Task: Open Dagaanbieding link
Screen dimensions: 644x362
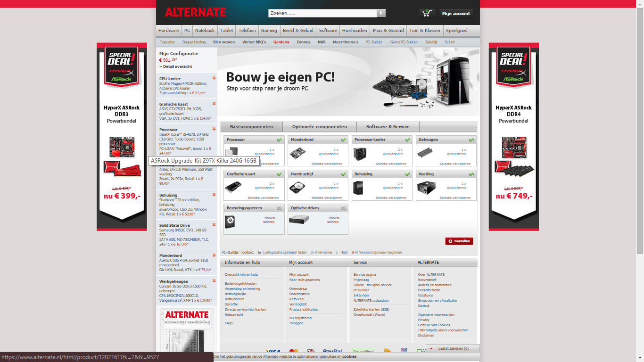Action: click(x=194, y=42)
